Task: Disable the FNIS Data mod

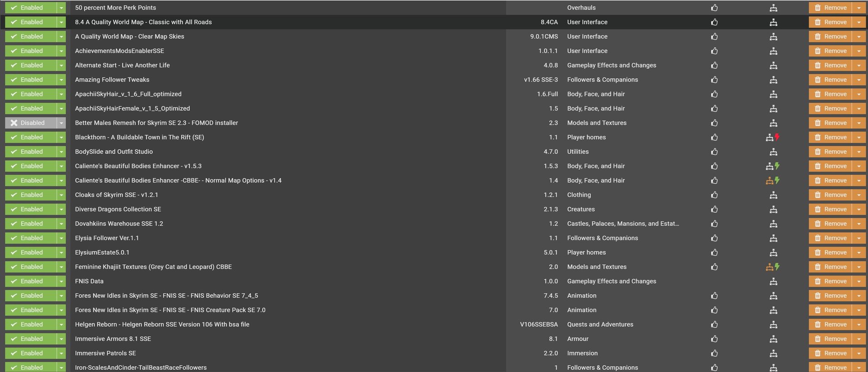Action: coord(31,281)
